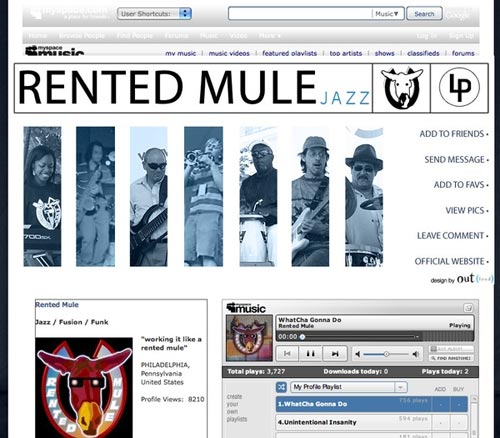
Task: Pause the WhatCha Gonna Do track
Action: (x=311, y=354)
